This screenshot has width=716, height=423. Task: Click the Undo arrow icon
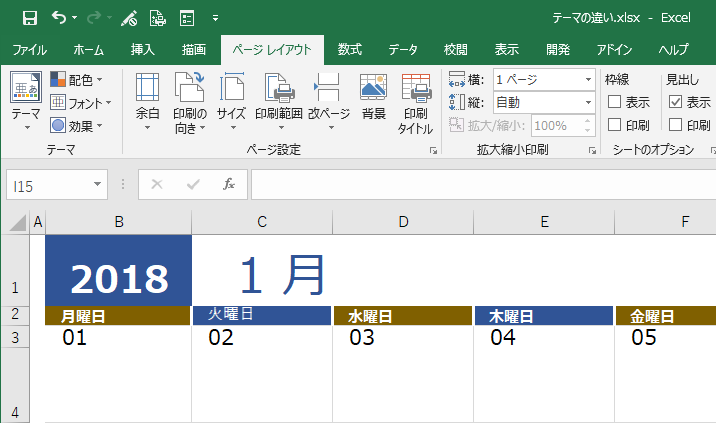(x=59, y=18)
